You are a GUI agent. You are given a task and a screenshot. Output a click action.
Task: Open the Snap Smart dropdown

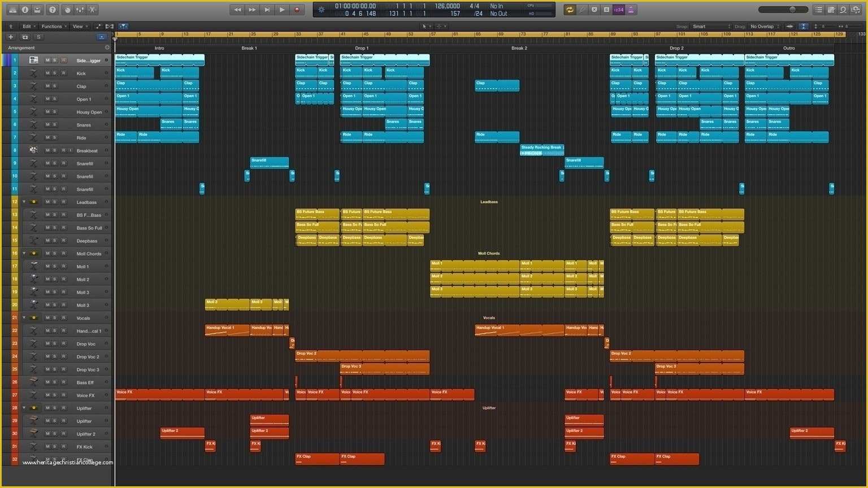[x=711, y=27]
